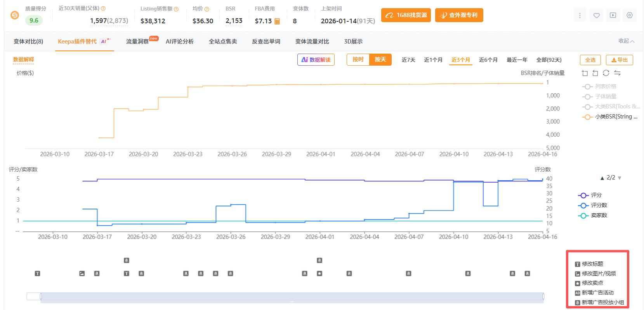This screenshot has width=644, height=310.
Task: Click the date range zoom slider bar
Action: 292,296
